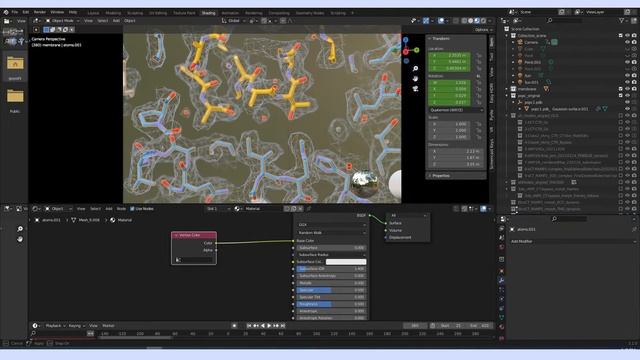
Task: Switch viewport to material preview shading
Action: click(x=477, y=20)
